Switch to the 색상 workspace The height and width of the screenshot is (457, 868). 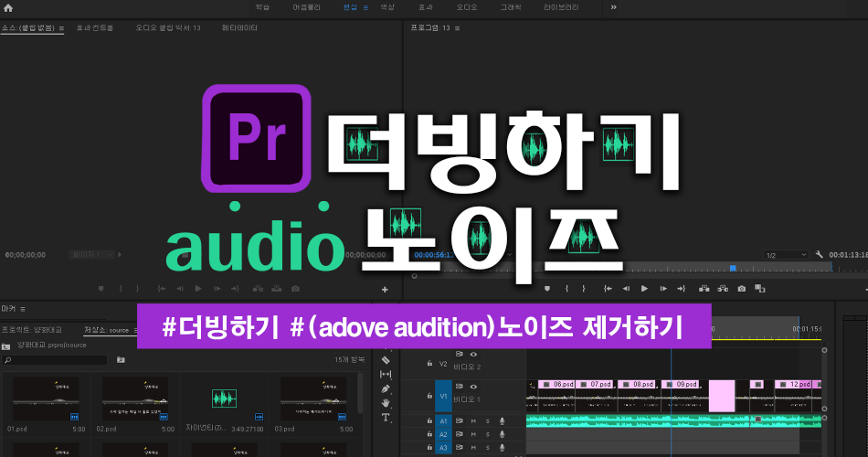(x=387, y=7)
